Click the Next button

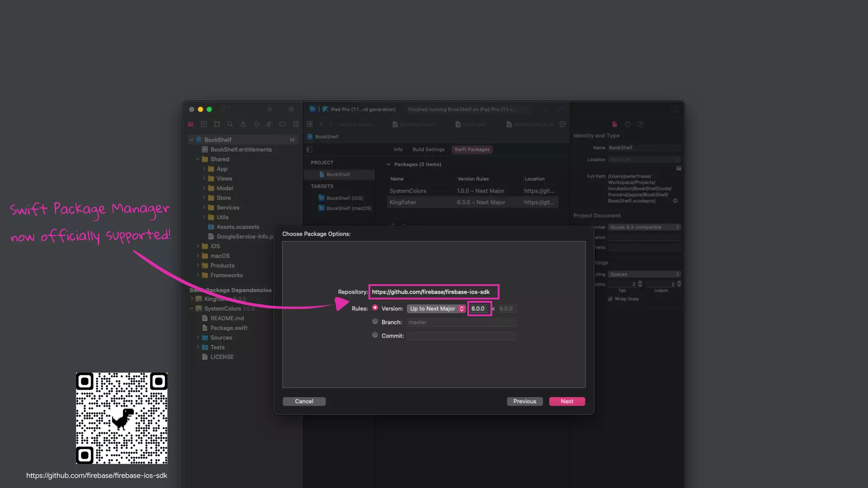click(567, 401)
